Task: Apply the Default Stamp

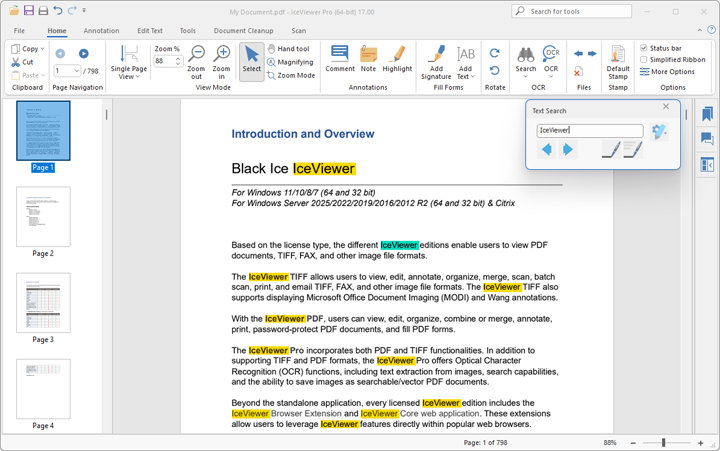Action: (x=618, y=62)
